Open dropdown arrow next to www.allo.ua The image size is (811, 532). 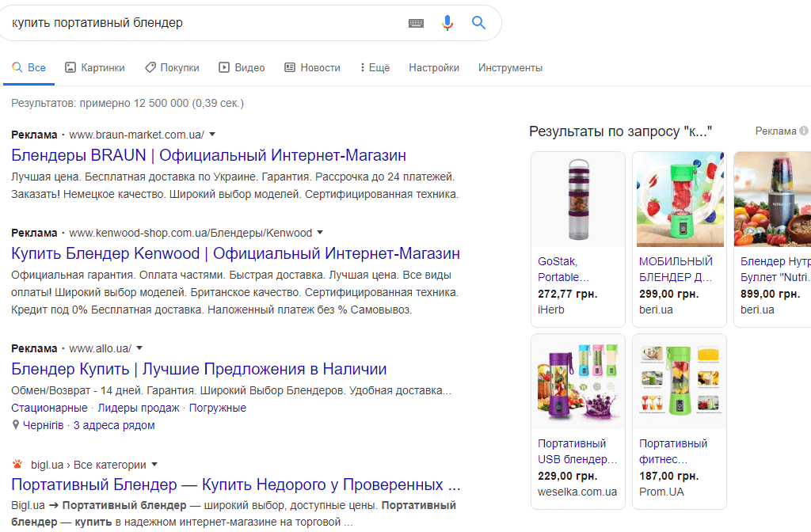(139, 348)
